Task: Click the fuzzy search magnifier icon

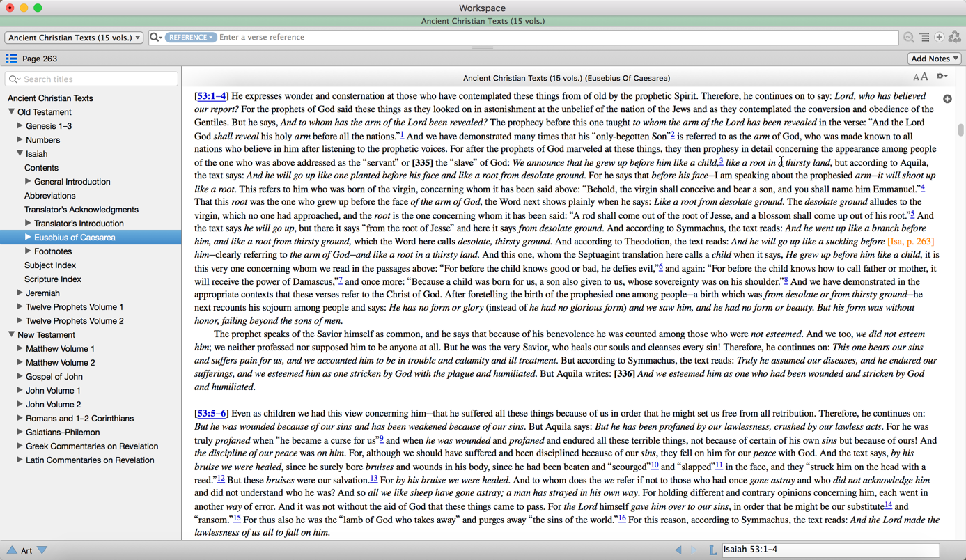Action: coord(909,38)
